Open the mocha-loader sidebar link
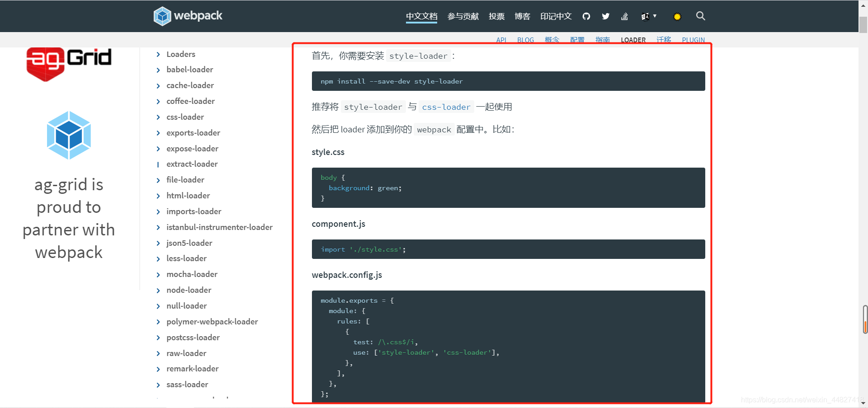This screenshot has width=868, height=408. click(192, 274)
